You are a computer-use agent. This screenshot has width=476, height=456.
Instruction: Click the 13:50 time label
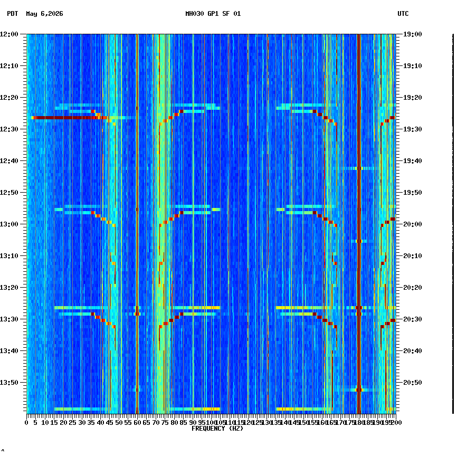tap(9, 383)
